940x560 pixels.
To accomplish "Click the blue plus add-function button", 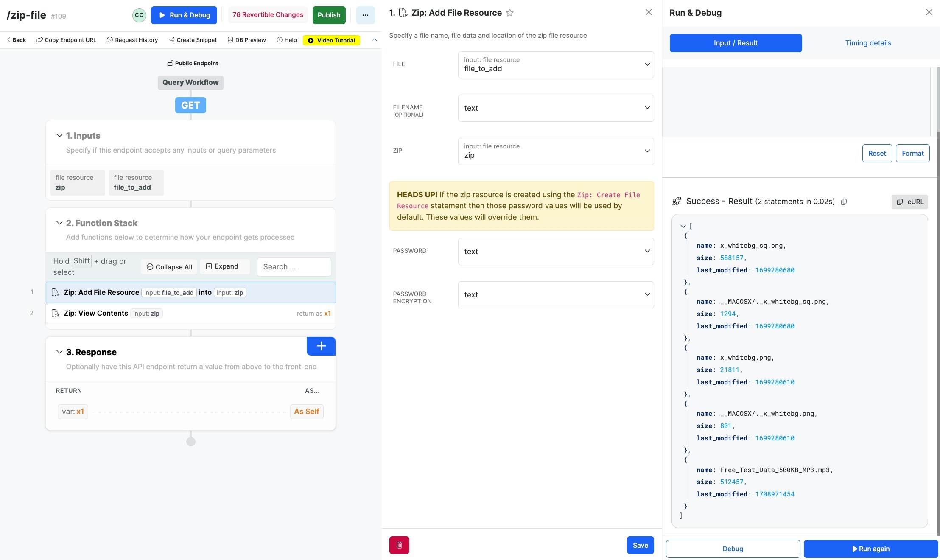I will [x=321, y=346].
